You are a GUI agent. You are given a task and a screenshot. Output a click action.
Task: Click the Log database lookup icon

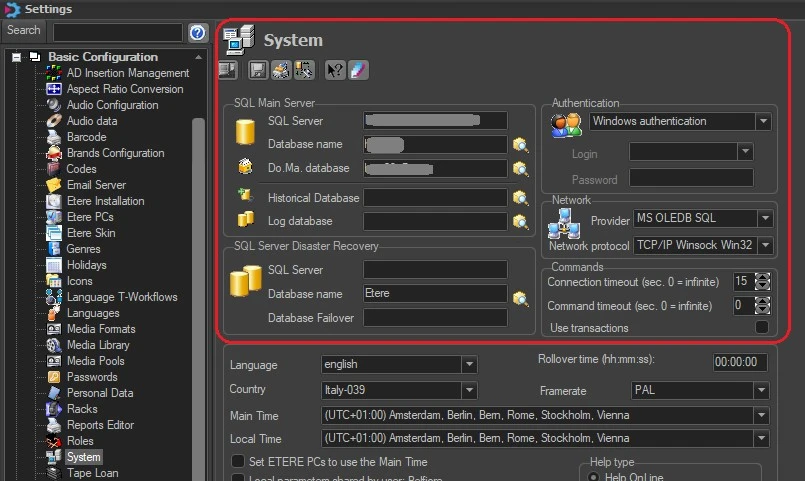coord(520,221)
